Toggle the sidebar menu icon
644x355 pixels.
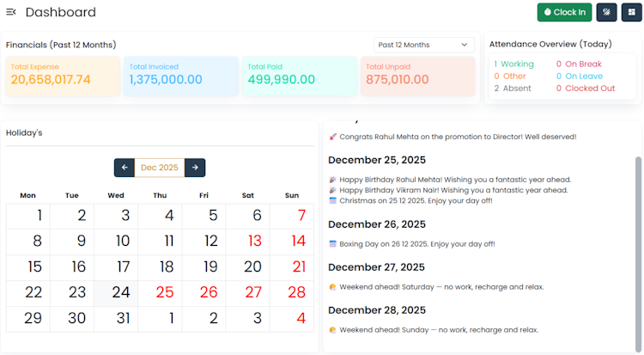click(11, 12)
